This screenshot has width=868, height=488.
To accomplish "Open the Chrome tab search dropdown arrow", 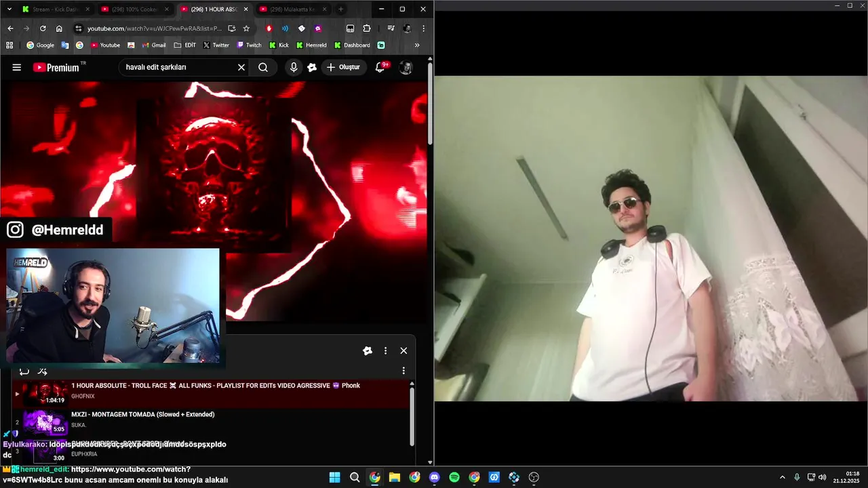I will coord(9,9).
